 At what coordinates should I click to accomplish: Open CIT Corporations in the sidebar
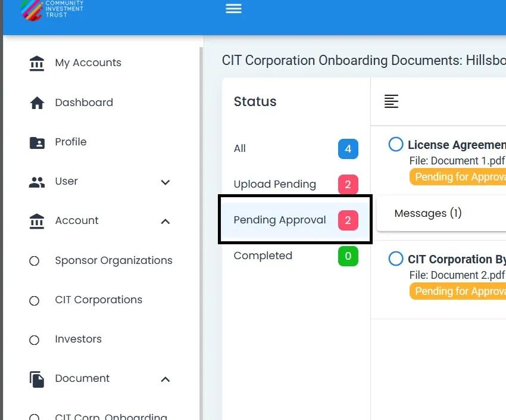point(98,300)
